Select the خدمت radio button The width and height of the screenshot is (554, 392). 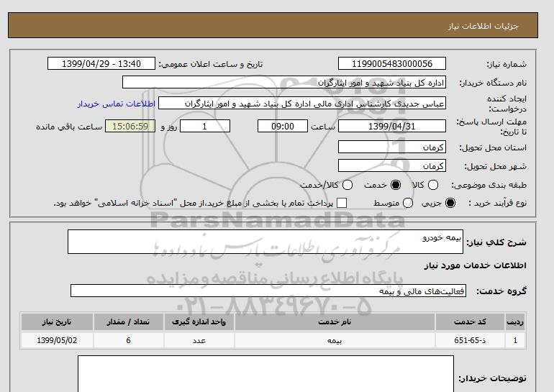click(396, 185)
